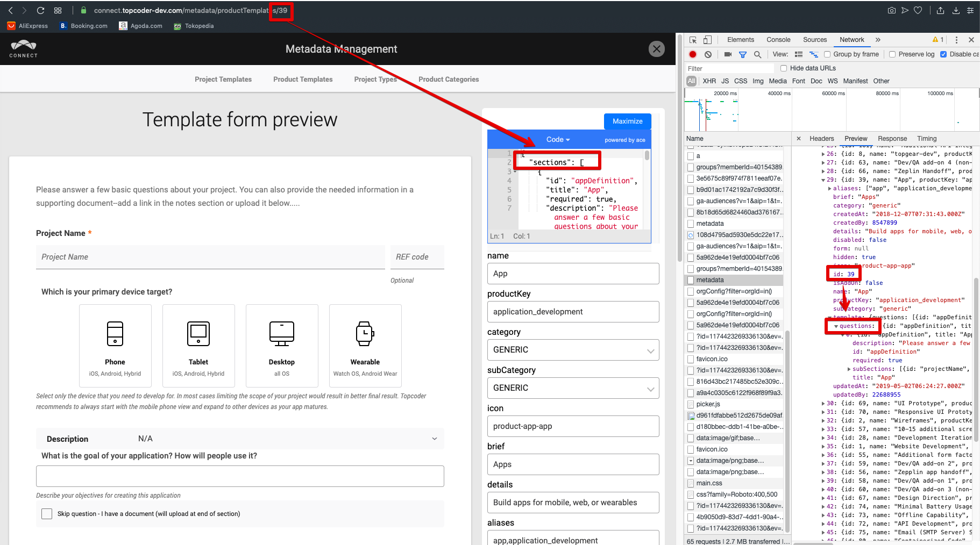Select the Tablet device target card

198,346
